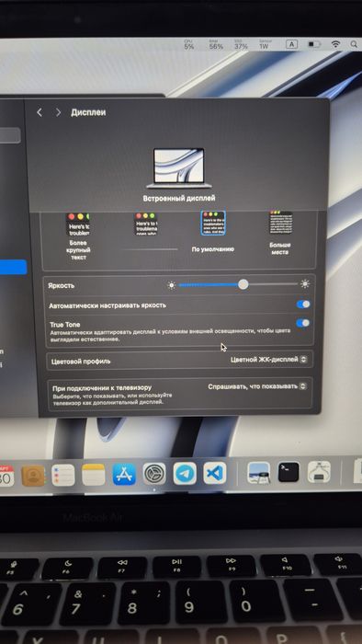
Task: Click the 'Встроенный дисплей' label
Action: coord(179,199)
